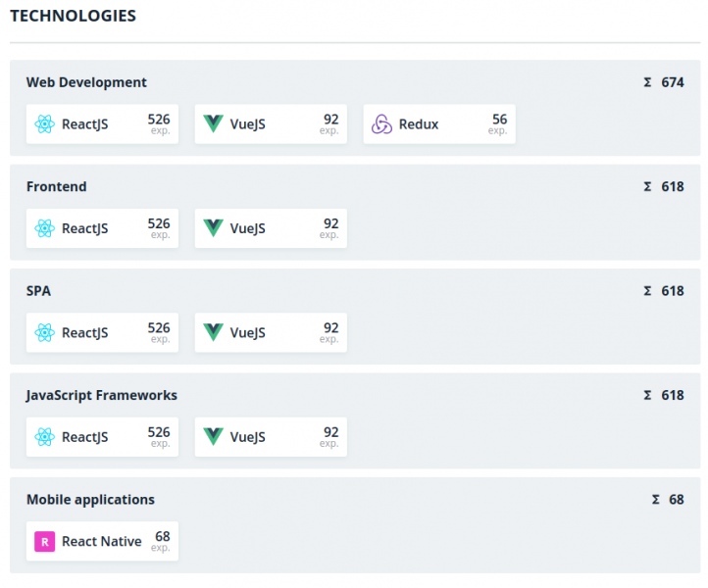Click the JavaScript Frameworks heading
This screenshot has width=708, height=588.
[102, 396]
